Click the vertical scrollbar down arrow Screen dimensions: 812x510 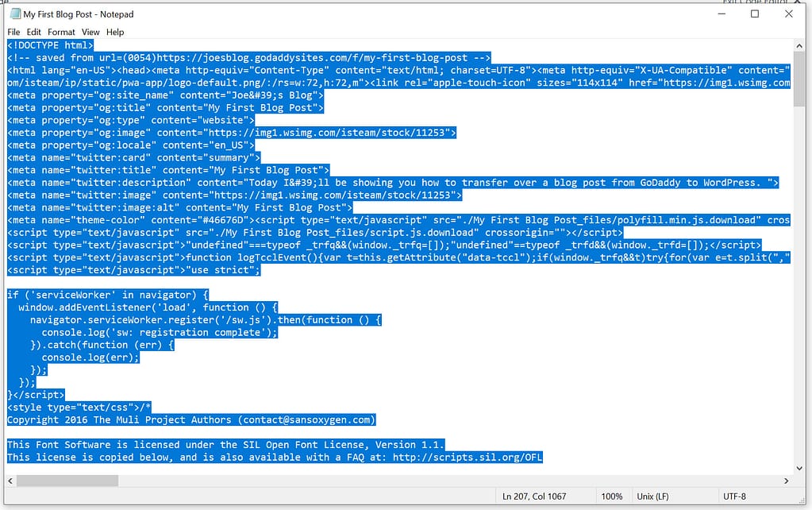(799, 467)
